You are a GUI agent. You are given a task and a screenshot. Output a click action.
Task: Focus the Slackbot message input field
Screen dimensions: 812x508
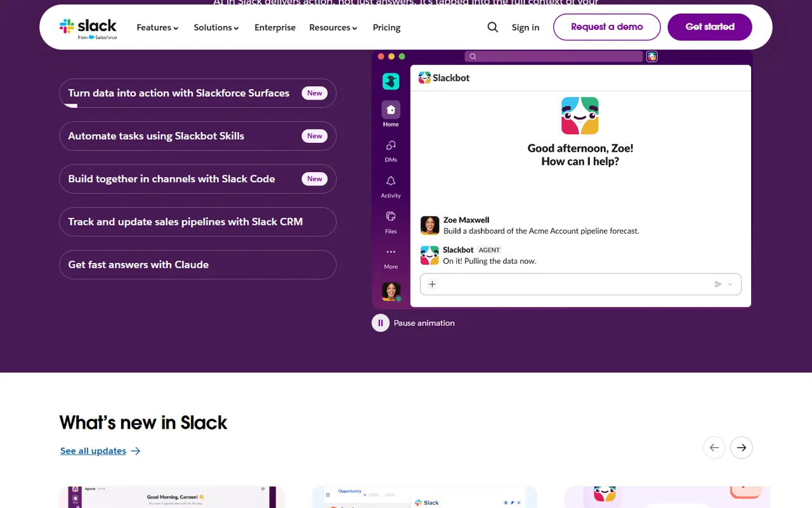580,284
